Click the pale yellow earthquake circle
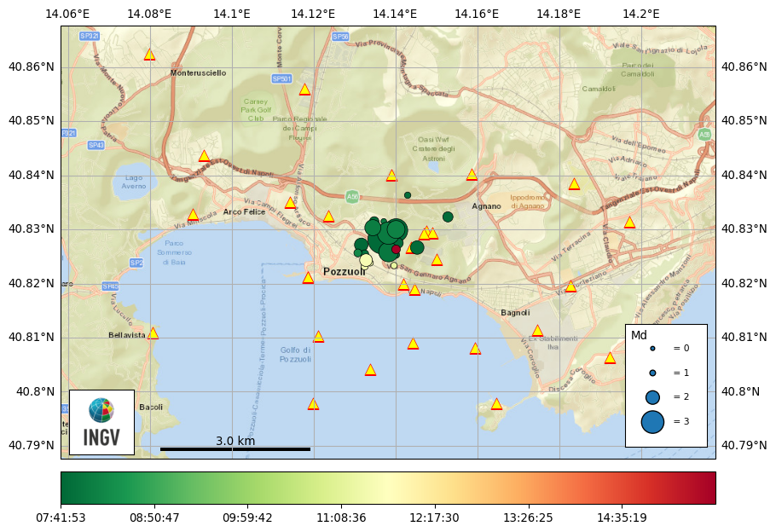The image size is (776, 532). 366,260
